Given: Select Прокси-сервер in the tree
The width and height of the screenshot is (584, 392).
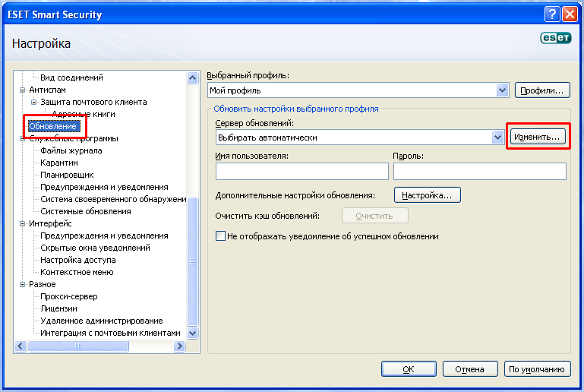Looking at the screenshot, I should point(69,296).
